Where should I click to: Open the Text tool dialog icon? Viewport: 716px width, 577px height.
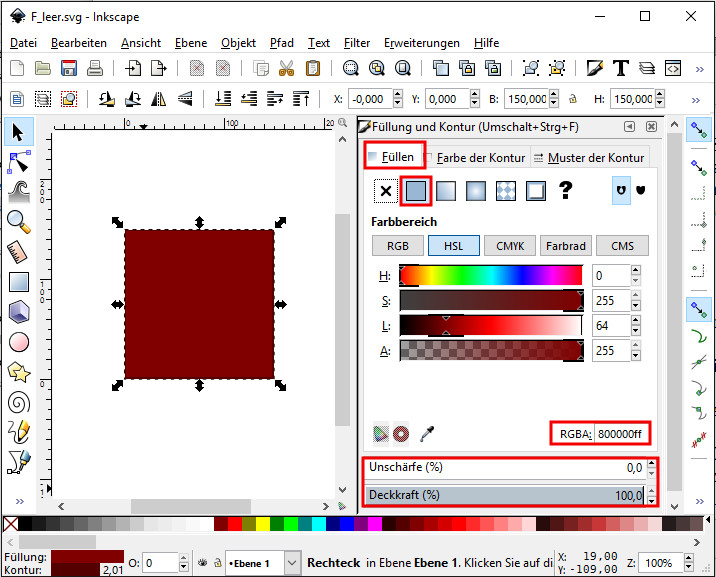pyautogui.click(x=620, y=68)
